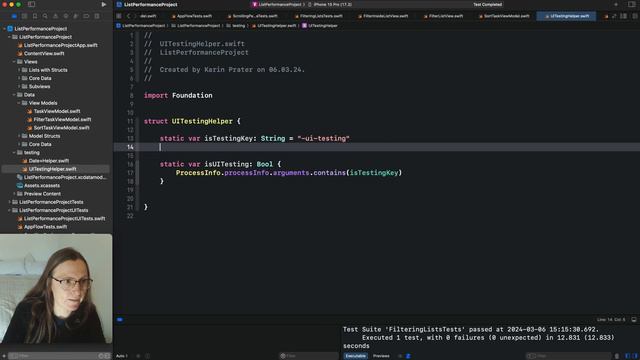Click the console filter field
The image size is (640, 360).
tap(569, 356)
